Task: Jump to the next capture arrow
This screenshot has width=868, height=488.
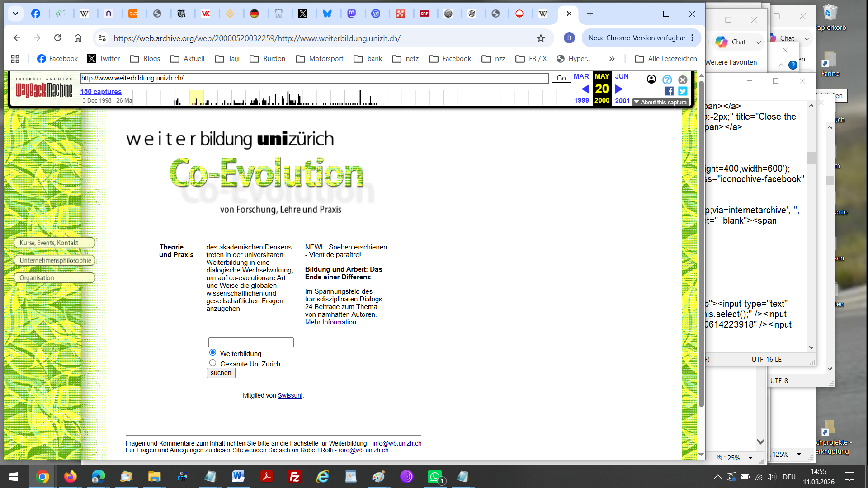Action: coord(619,89)
